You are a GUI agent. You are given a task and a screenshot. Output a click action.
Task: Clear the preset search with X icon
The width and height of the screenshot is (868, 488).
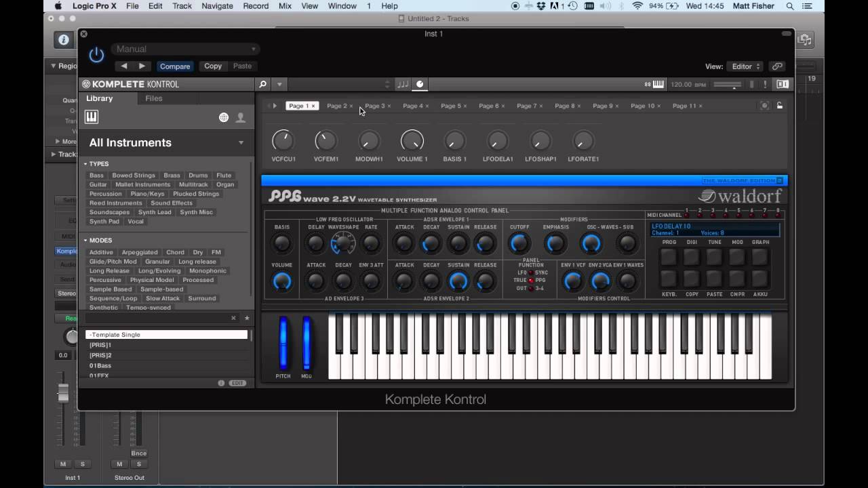233,318
